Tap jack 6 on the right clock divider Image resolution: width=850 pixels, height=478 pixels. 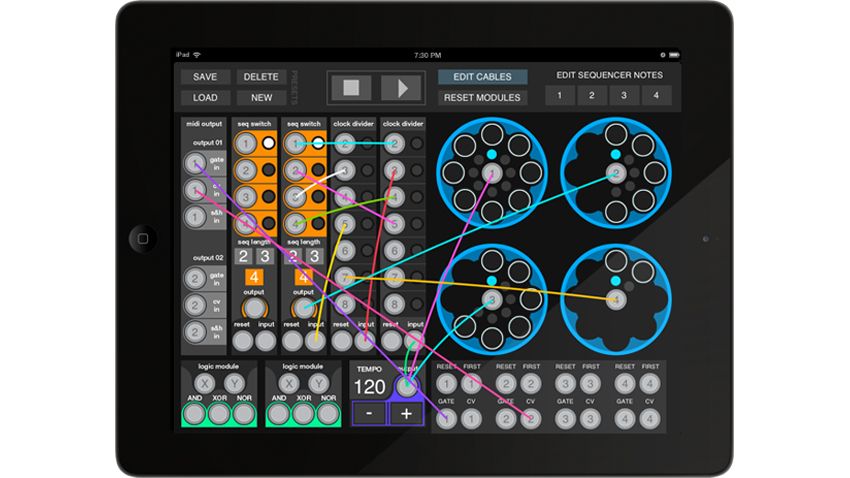click(x=395, y=250)
